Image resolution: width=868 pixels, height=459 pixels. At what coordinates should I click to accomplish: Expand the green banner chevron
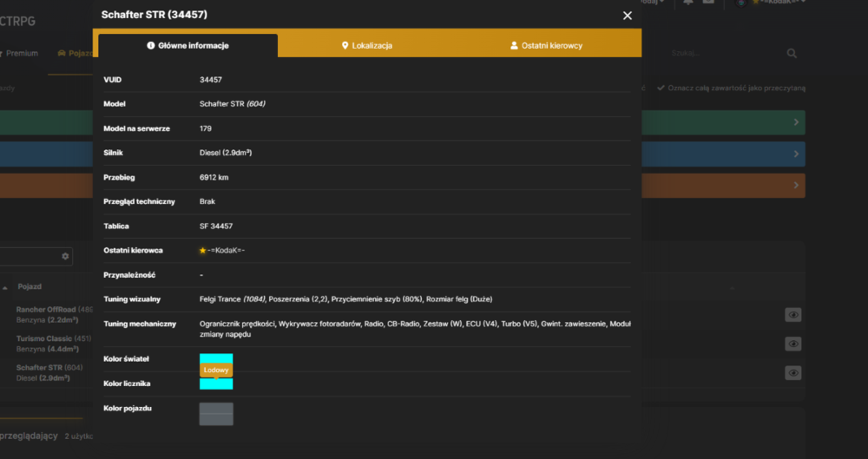pos(796,121)
